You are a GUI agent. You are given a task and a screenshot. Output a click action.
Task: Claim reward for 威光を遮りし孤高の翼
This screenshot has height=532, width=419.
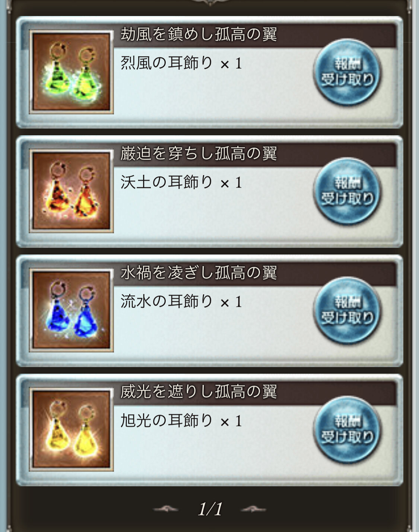[347, 430]
